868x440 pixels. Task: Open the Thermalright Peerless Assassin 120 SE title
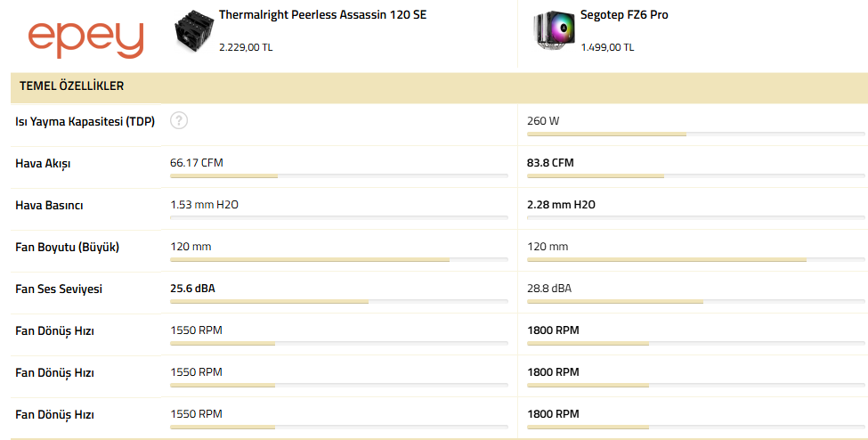click(x=323, y=15)
